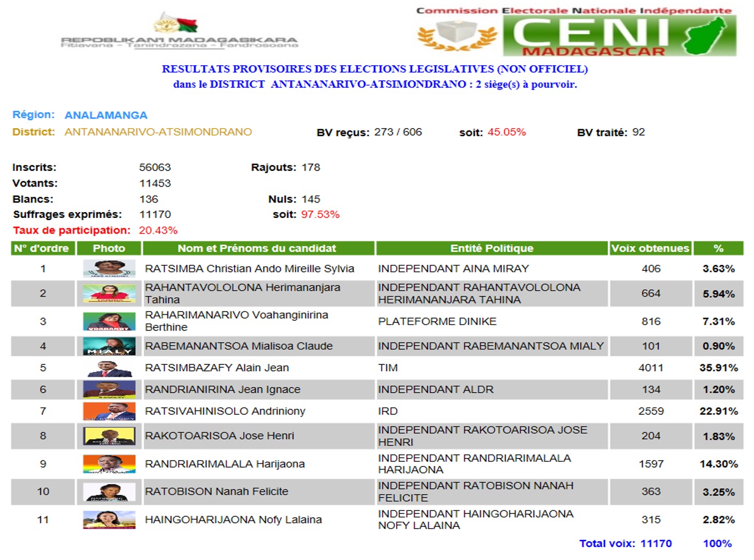This screenshot has height=560, width=754.
Task: Click the candidate name RANDRIARIMALALA Harijaona
Action: click(225, 464)
